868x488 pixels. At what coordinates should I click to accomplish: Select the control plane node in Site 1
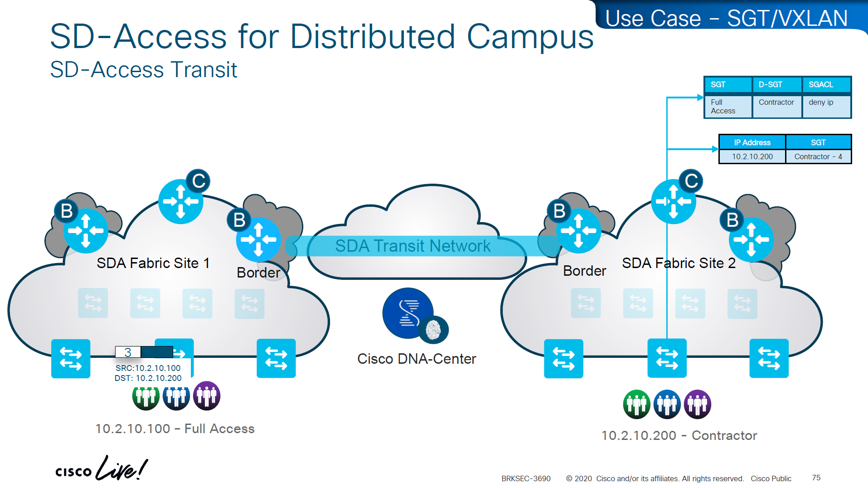click(181, 201)
